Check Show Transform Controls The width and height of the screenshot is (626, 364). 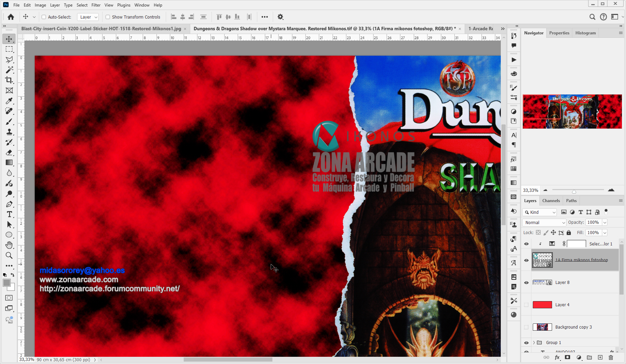pos(107,17)
